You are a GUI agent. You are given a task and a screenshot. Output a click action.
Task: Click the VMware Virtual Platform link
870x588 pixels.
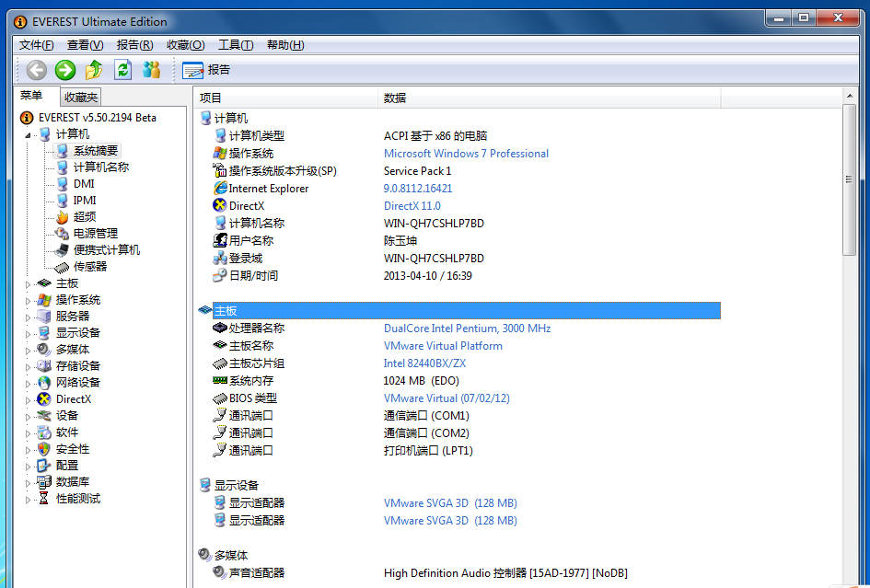point(443,346)
